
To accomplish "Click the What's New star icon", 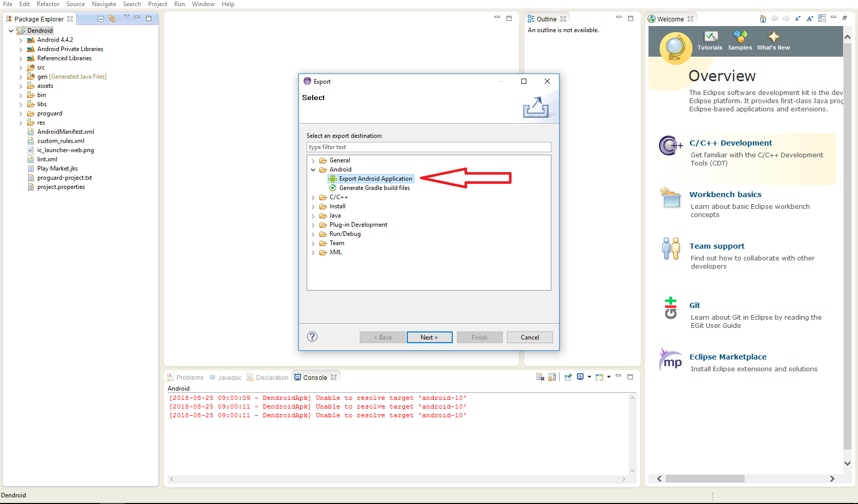I will [773, 37].
